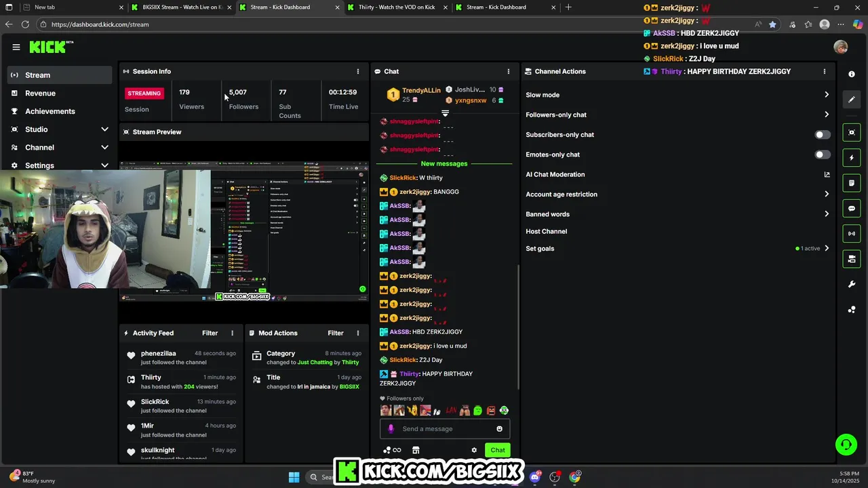The width and height of the screenshot is (868, 488).
Task: Click the info icon in right sidebar
Action: point(852,74)
